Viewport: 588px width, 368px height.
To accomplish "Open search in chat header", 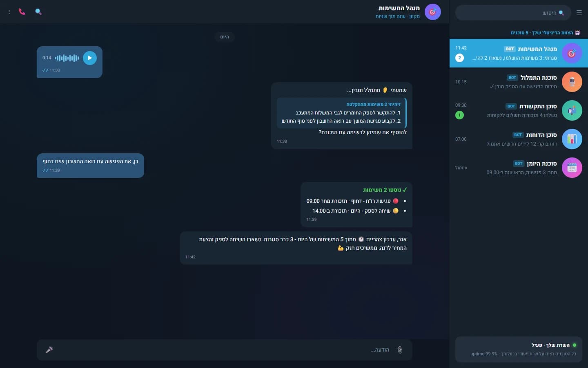I will click(38, 12).
